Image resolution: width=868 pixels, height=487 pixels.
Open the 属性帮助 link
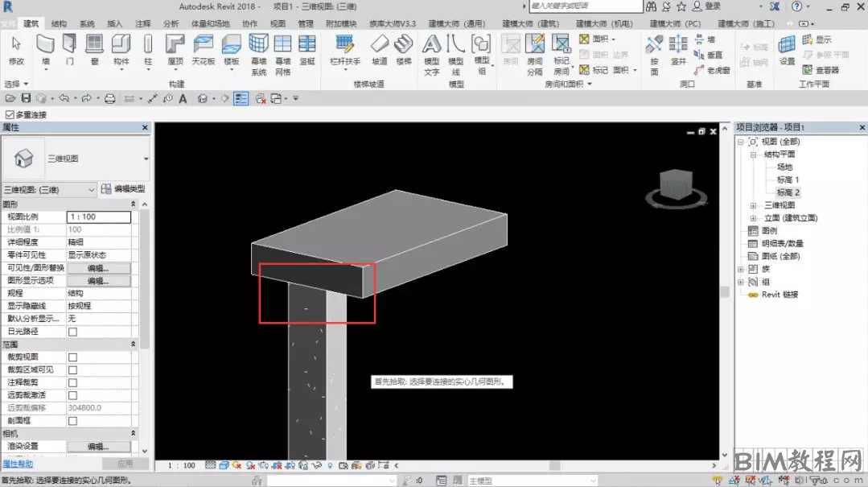pos(18,464)
